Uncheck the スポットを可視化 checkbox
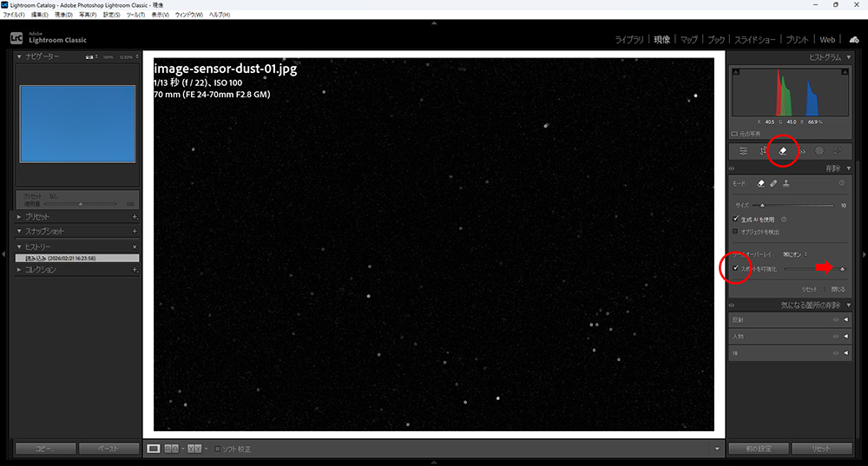The height and width of the screenshot is (466, 868). (736, 268)
